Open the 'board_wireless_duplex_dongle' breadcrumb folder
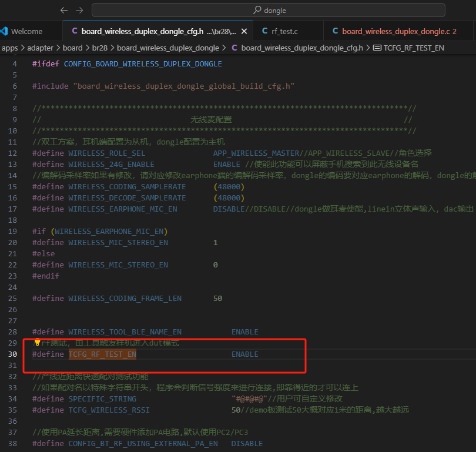 coord(168,48)
